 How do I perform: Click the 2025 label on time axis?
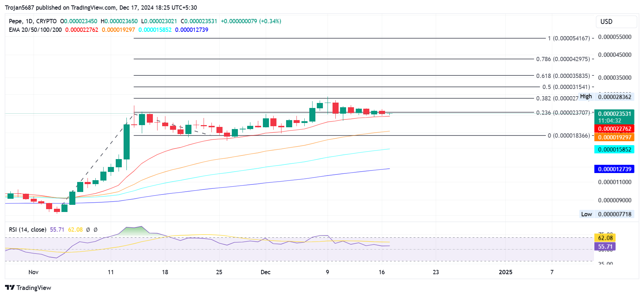pos(506,272)
